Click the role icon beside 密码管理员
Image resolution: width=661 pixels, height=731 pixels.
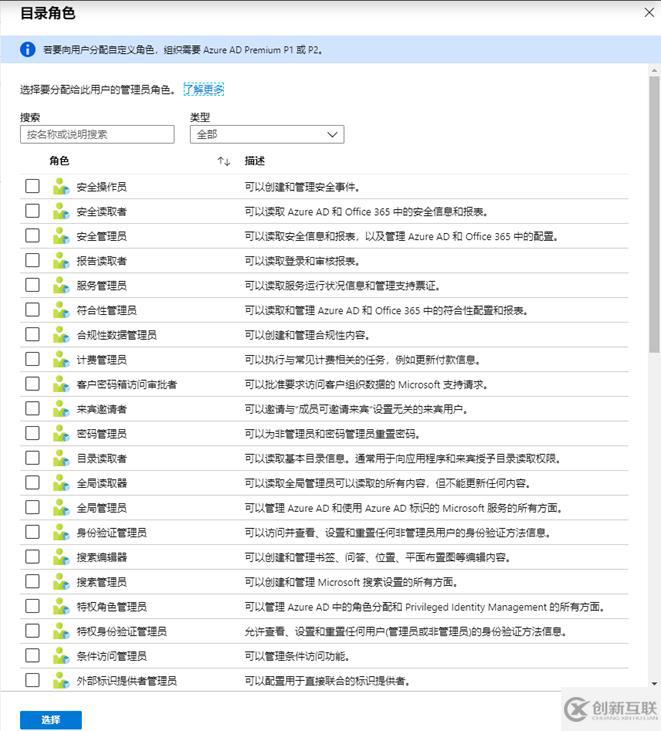click(x=61, y=434)
